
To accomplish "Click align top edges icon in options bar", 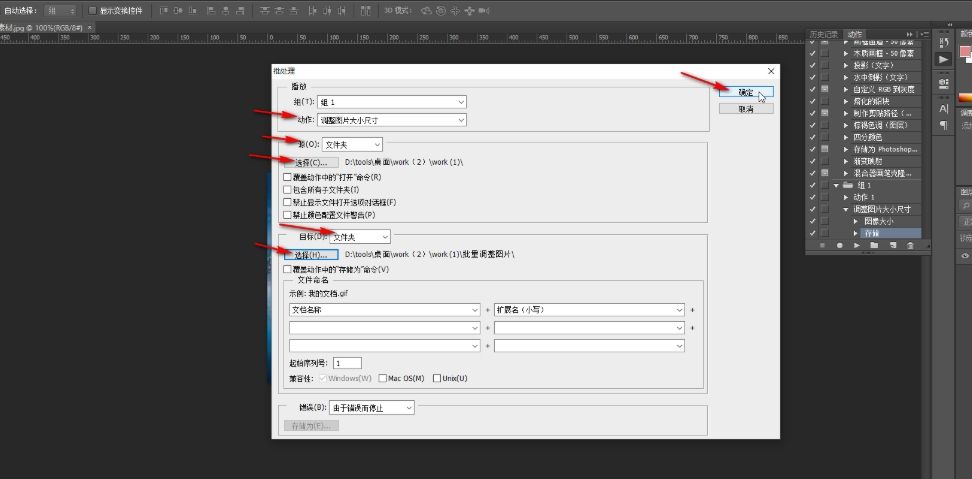I will [x=164, y=11].
